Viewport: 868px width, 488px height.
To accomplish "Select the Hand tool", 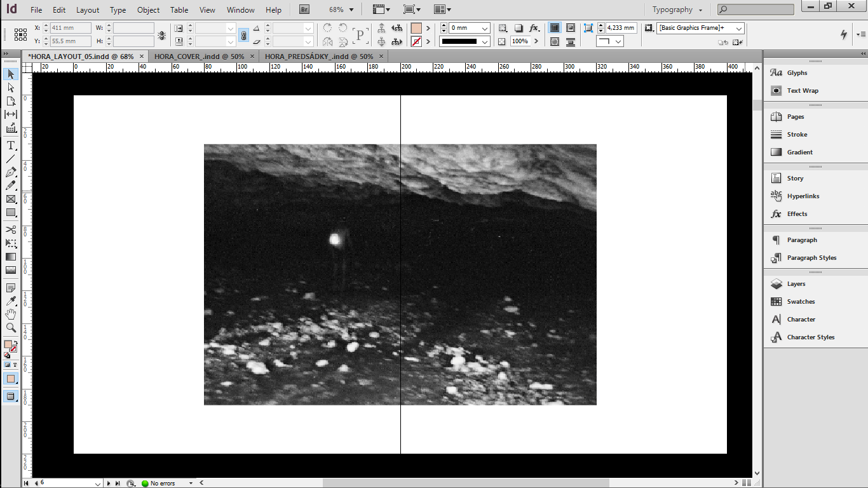I will tap(11, 314).
